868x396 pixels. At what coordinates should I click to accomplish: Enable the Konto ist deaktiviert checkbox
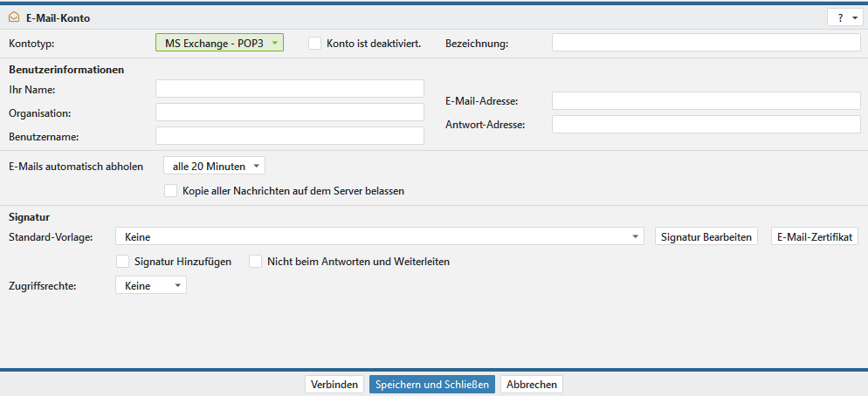point(315,43)
